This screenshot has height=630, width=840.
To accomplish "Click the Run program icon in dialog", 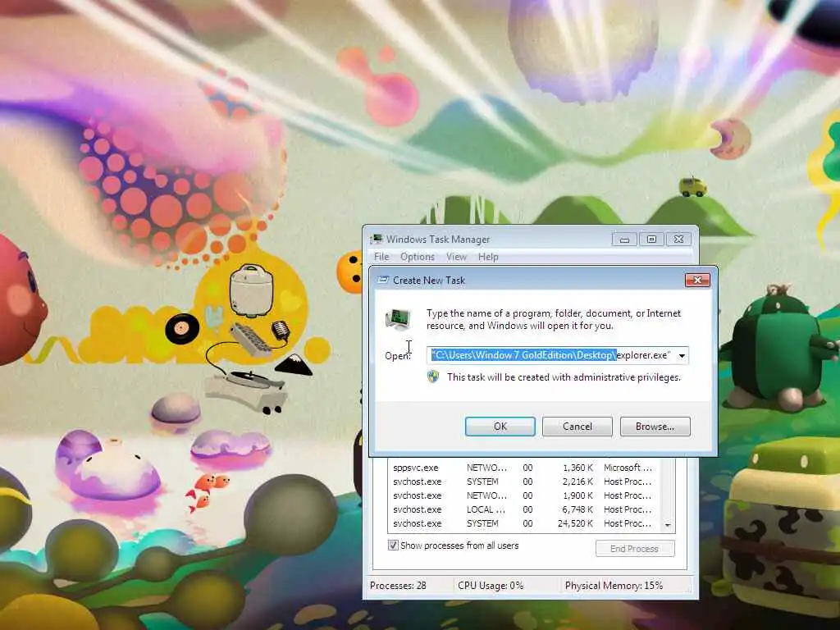I will pos(398,319).
